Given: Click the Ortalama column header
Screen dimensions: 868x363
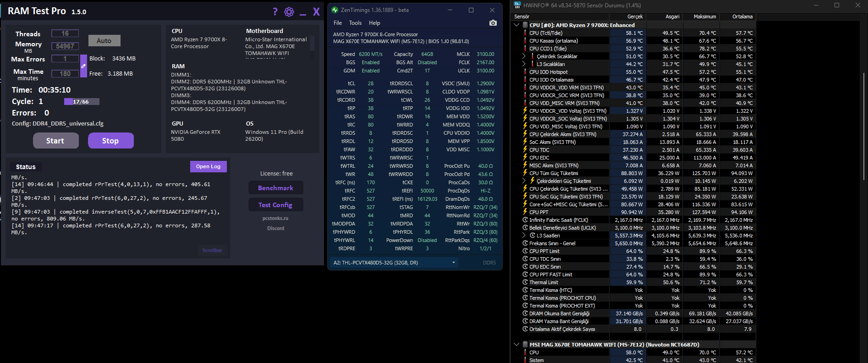Looking at the screenshot, I should 737,16.
